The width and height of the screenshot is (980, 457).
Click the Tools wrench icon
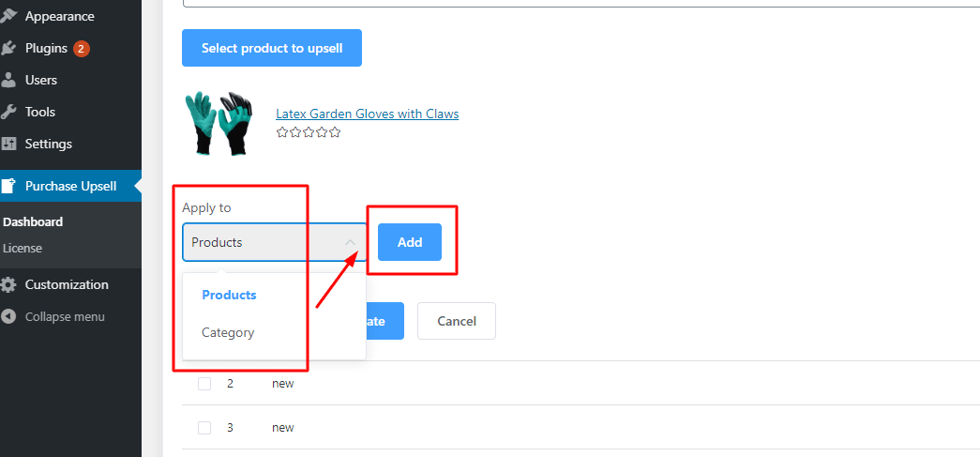tap(9, 112)
